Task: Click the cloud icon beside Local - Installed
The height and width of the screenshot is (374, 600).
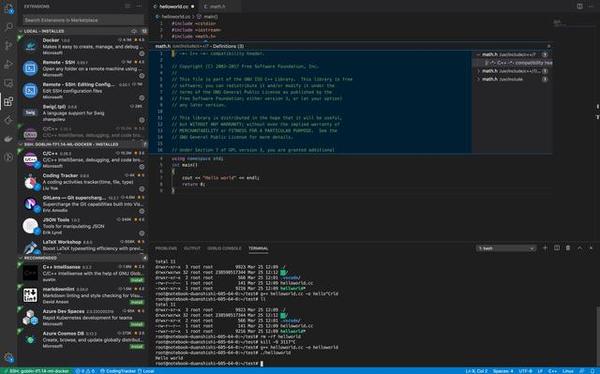Action: 134,31
